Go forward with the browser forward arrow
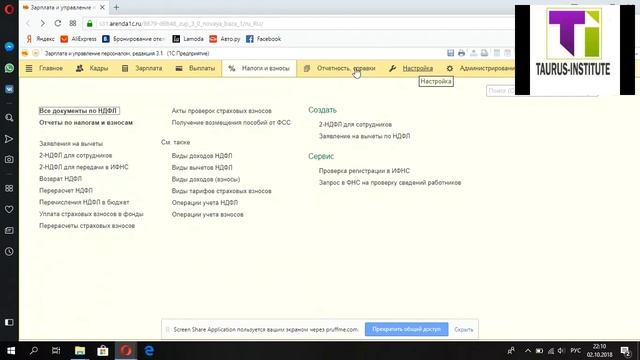 click(42, 23)
